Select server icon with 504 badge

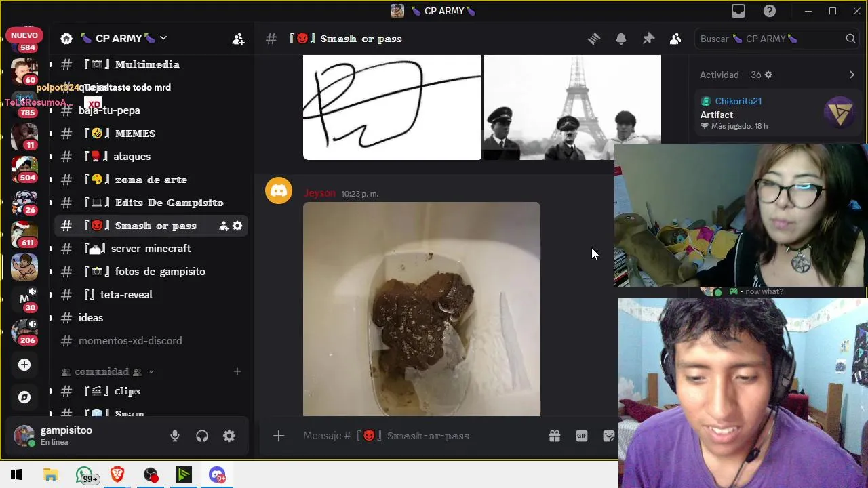[24, 169]
